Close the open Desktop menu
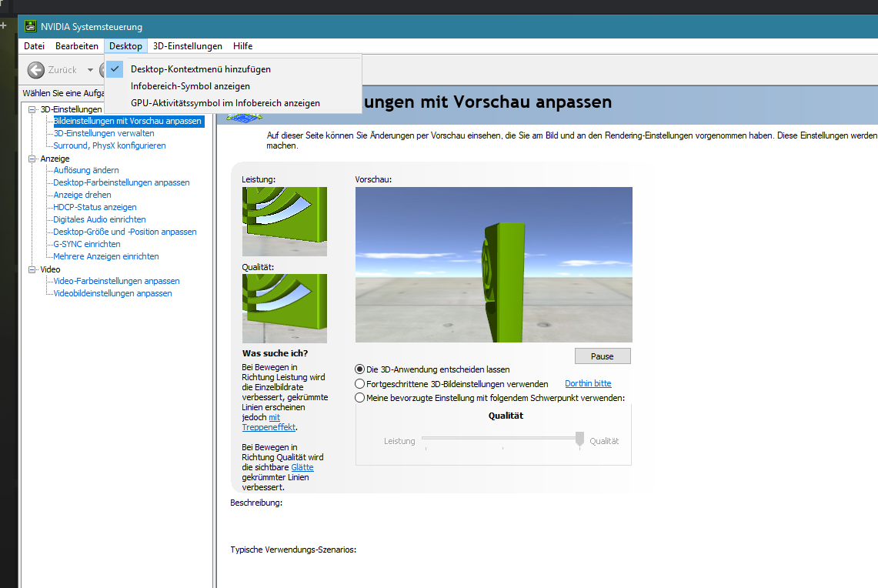Screen dimensions: 878x588 coord(125,46)
